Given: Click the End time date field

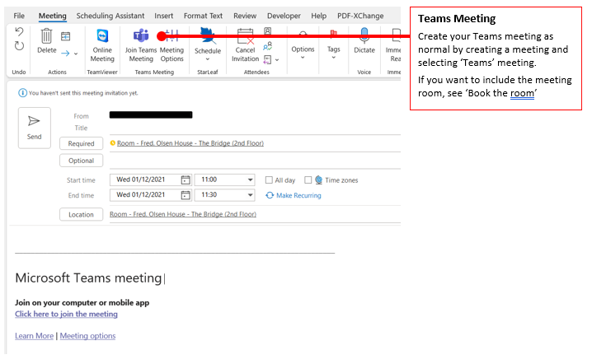Looking at the screenshot, I should [x=145, y=194].
